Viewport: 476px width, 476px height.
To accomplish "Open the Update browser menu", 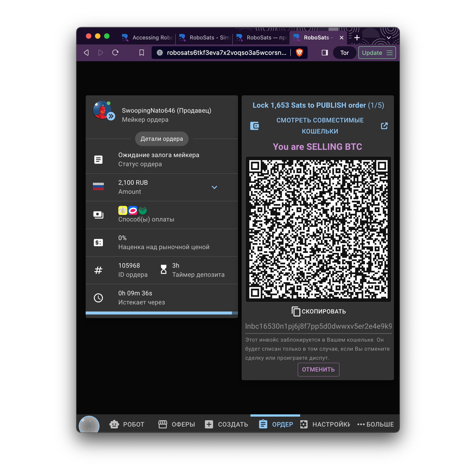I will click(377, 53).
